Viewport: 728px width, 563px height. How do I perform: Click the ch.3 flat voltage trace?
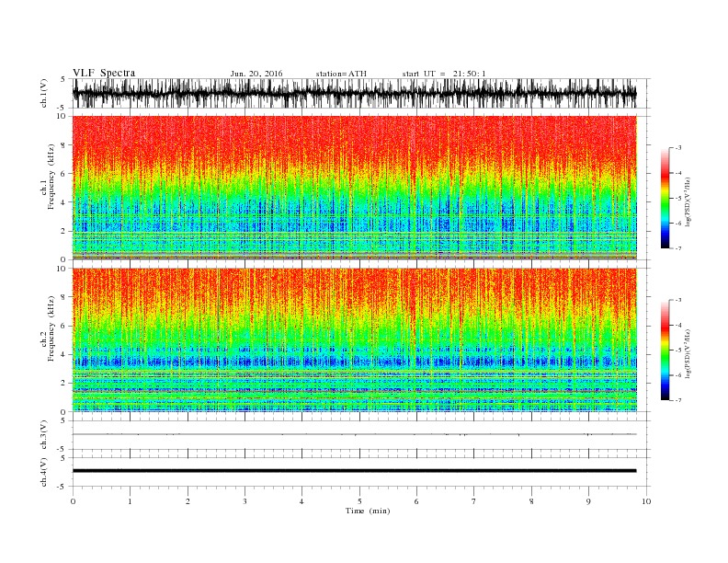tap(354, 434)
